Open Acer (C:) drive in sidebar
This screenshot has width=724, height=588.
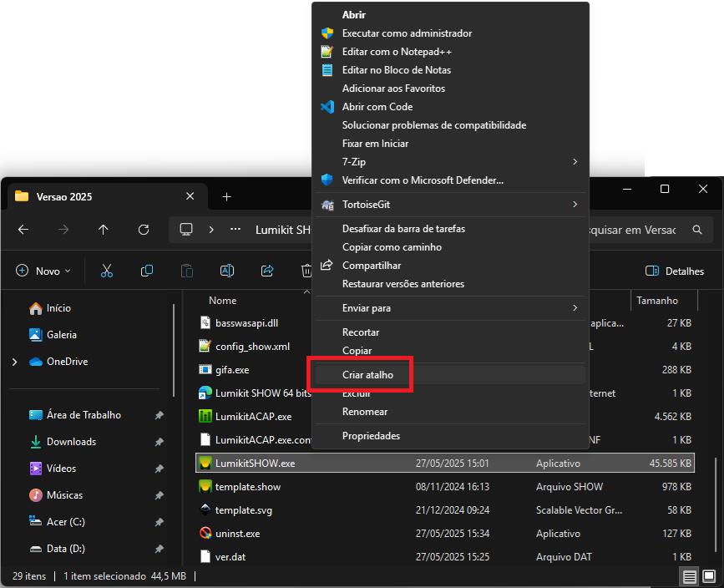click(x=57, y=522)
